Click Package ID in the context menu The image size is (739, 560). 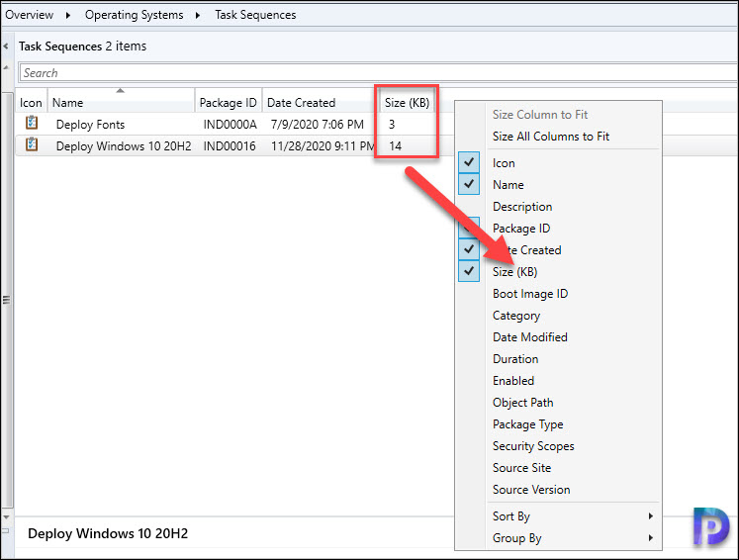(521, 229)
